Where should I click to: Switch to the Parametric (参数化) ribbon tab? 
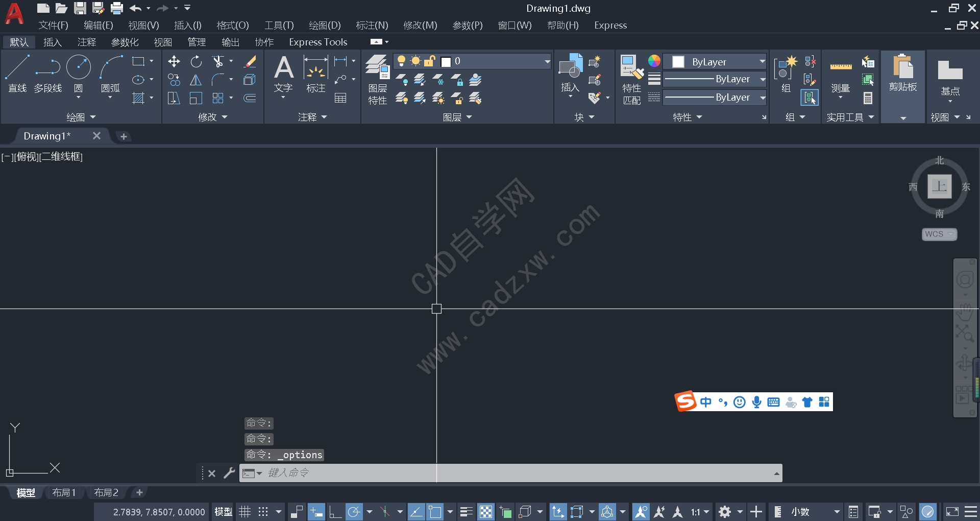pyautogui.click(x=125, y=42)
